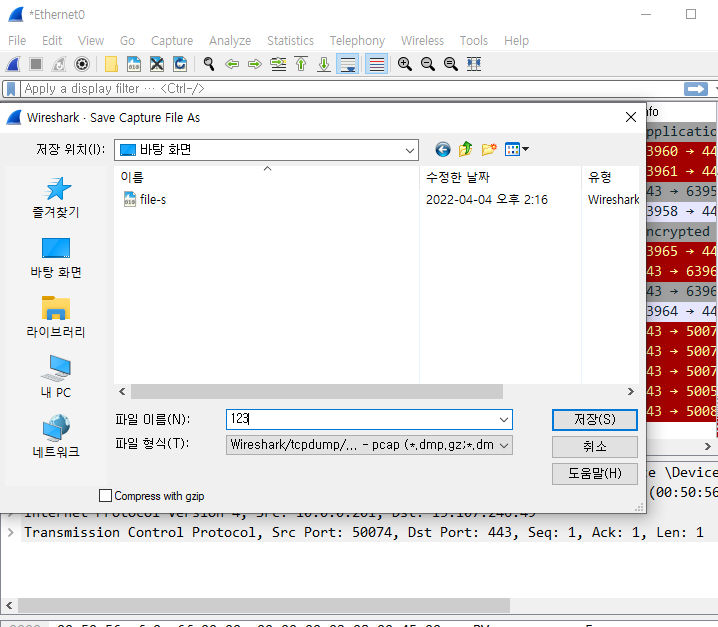Reload this capture file
This screenshot has height=627, width=718.
pos(180,64)
